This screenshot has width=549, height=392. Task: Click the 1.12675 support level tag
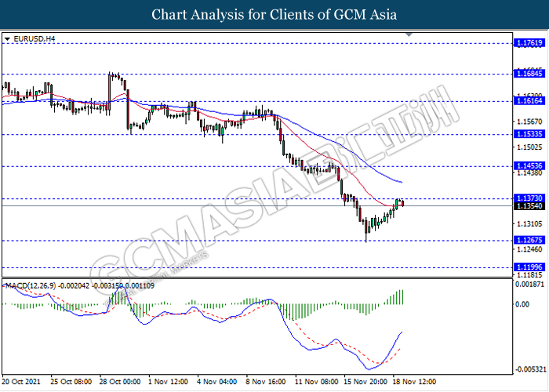(x=525, y=240)
